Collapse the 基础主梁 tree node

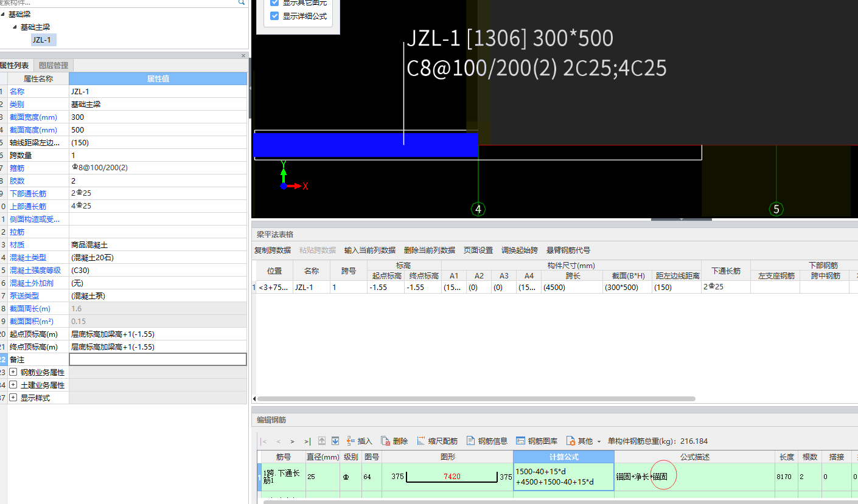tap(15, 27)
